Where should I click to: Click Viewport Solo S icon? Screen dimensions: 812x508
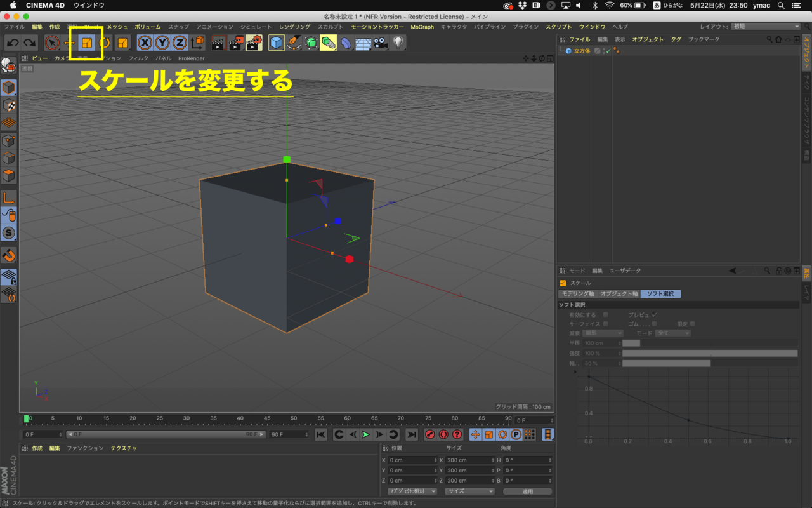pos(9,233)
